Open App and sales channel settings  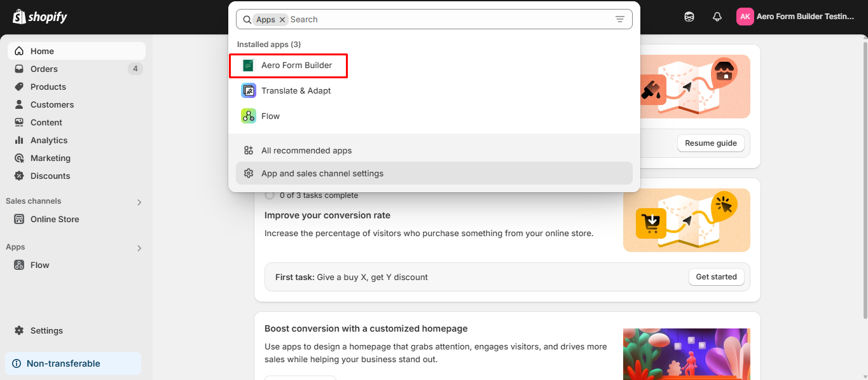click(434, 173)
